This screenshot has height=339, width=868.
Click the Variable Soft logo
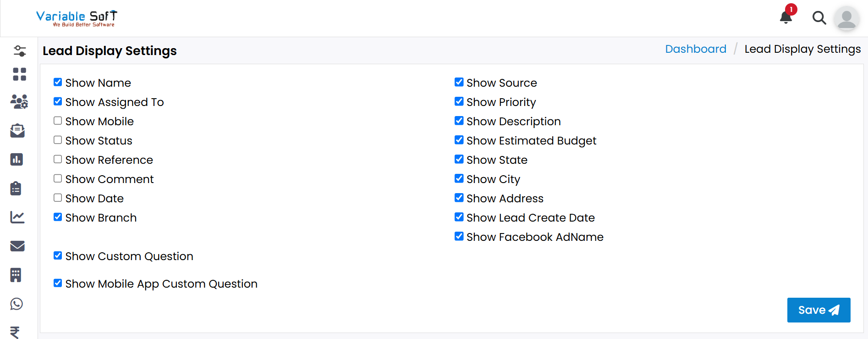(x=77, y=18)
